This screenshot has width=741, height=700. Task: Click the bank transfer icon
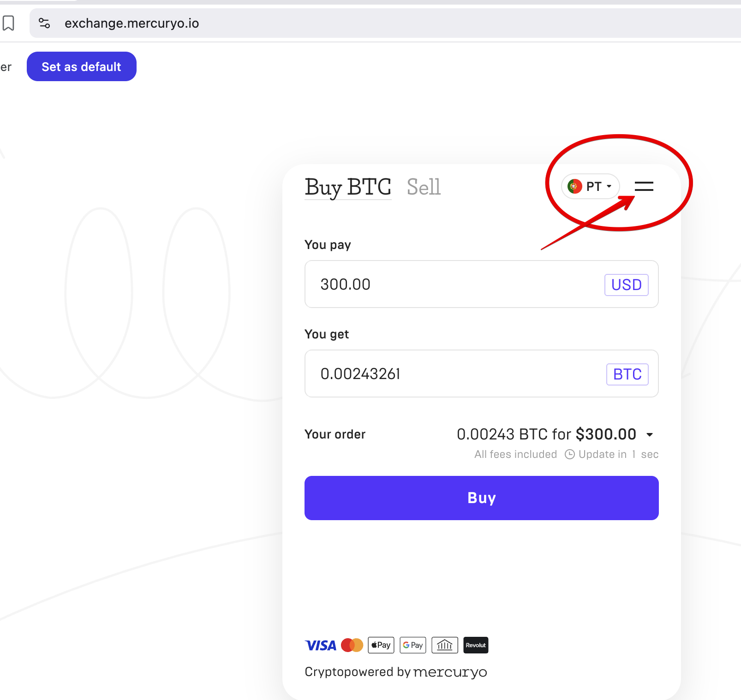445,645
